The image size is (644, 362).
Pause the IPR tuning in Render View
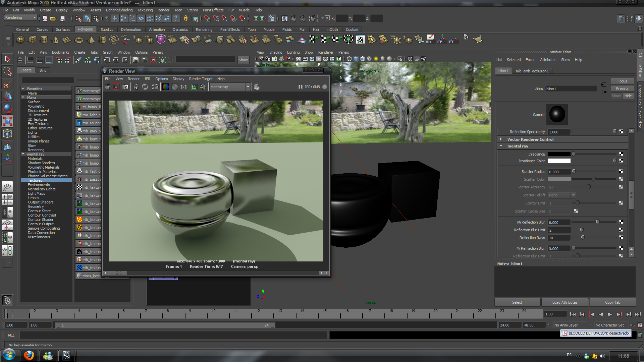(x=300, y=87)
